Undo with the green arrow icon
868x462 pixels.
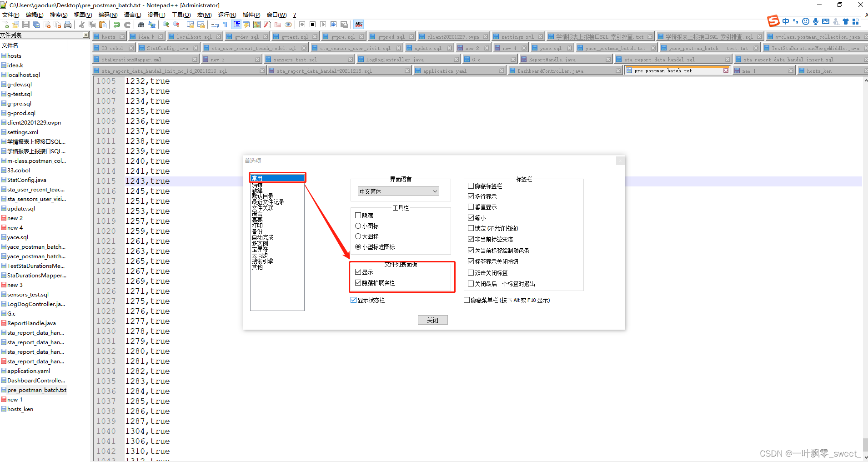pyautogui.click(x=117, y=25)
